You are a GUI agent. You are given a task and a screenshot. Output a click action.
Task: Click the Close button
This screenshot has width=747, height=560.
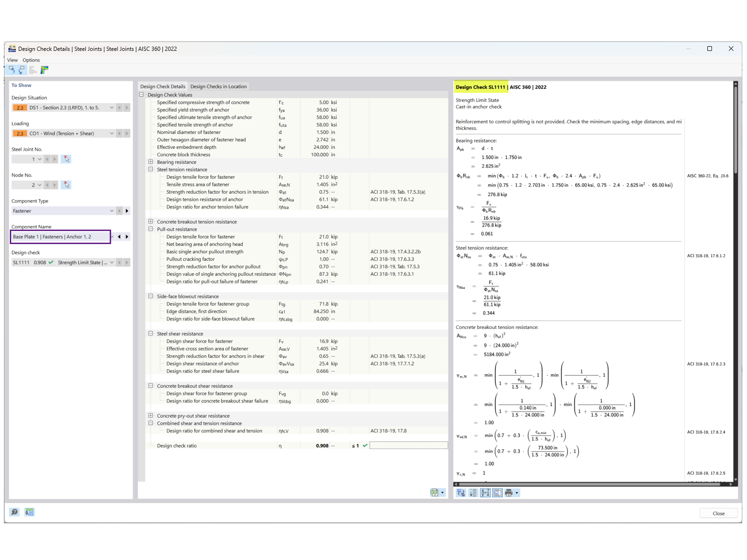tap(718, 513)
